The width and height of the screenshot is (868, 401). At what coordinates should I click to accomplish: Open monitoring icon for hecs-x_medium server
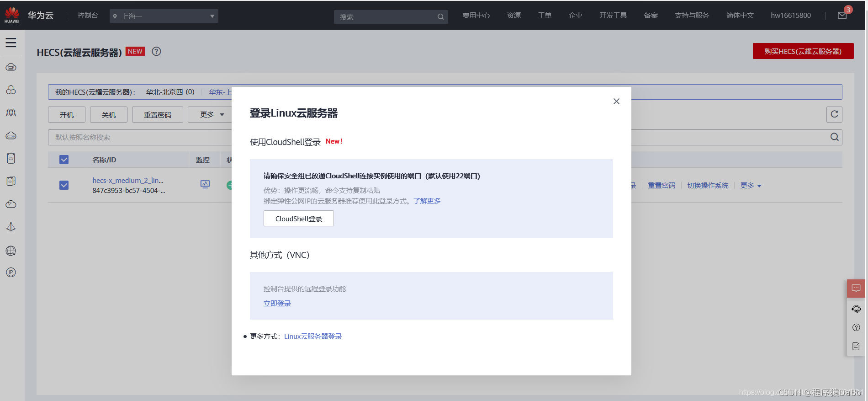coord(205,184)
